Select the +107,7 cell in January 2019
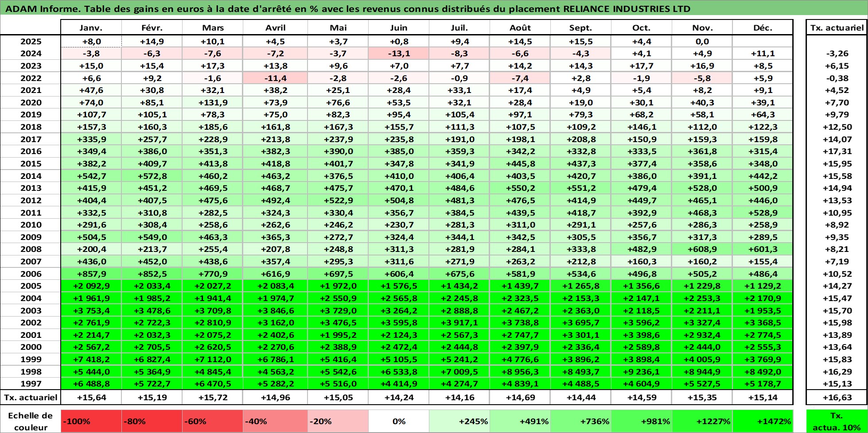 coord(91,115)
